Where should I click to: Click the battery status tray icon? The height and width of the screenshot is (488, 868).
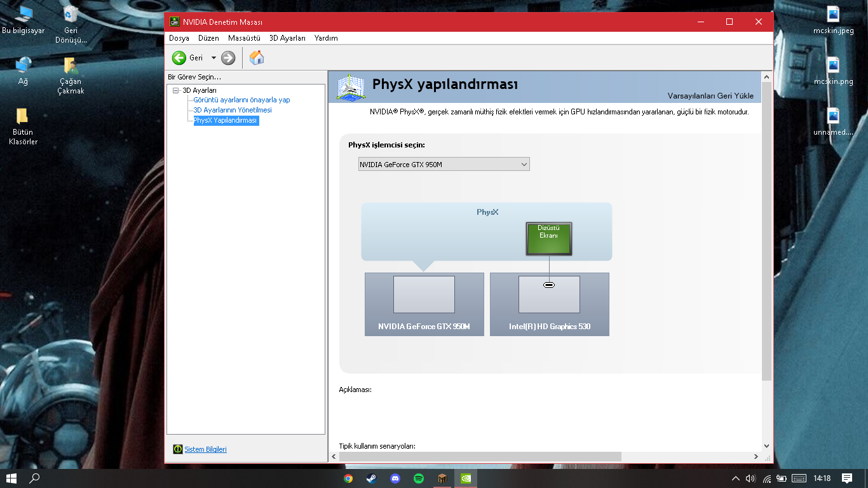pyautogui.click(x=782, y=478)
